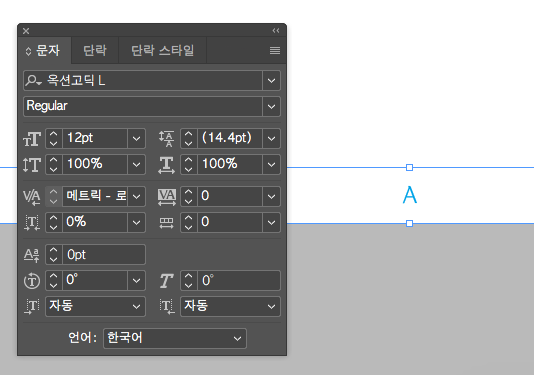This screenshot has height=375, width=534.
Task: Click the skew 0° field
Action: click(239, 280)
